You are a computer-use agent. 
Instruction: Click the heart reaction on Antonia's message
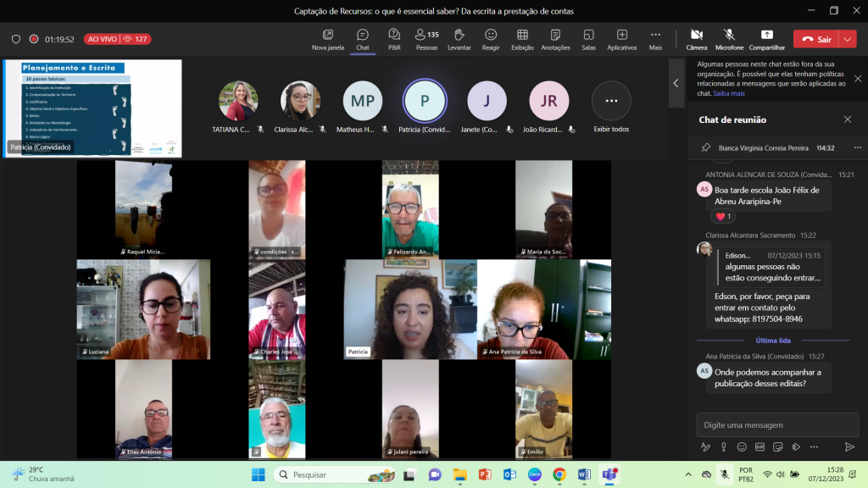[x=722, y=216]
